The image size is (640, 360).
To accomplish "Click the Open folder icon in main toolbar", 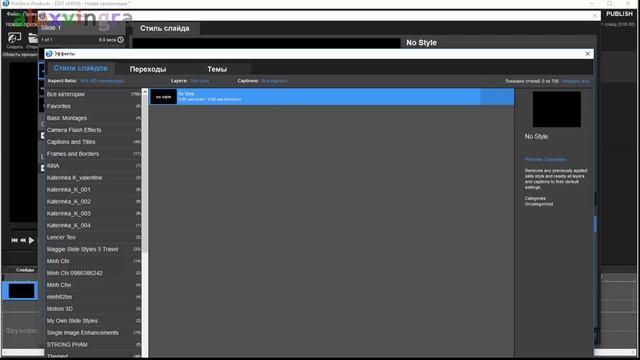I will click(33, 38).
